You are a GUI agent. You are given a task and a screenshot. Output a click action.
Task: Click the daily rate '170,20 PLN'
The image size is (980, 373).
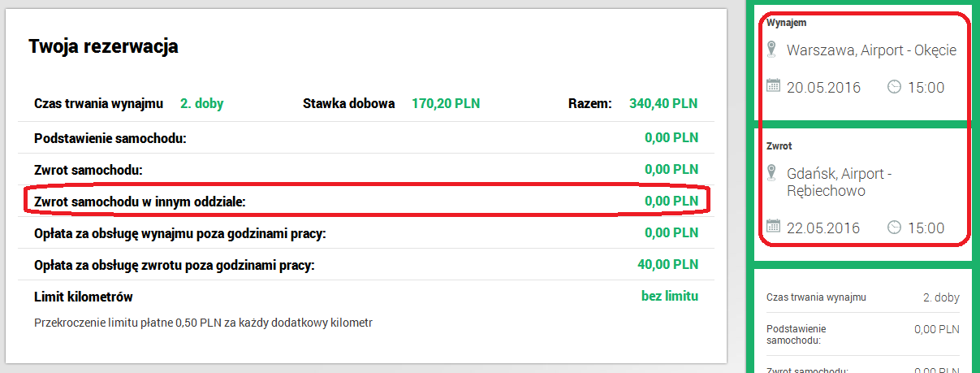pyautogui.click(x=446, y=104)
